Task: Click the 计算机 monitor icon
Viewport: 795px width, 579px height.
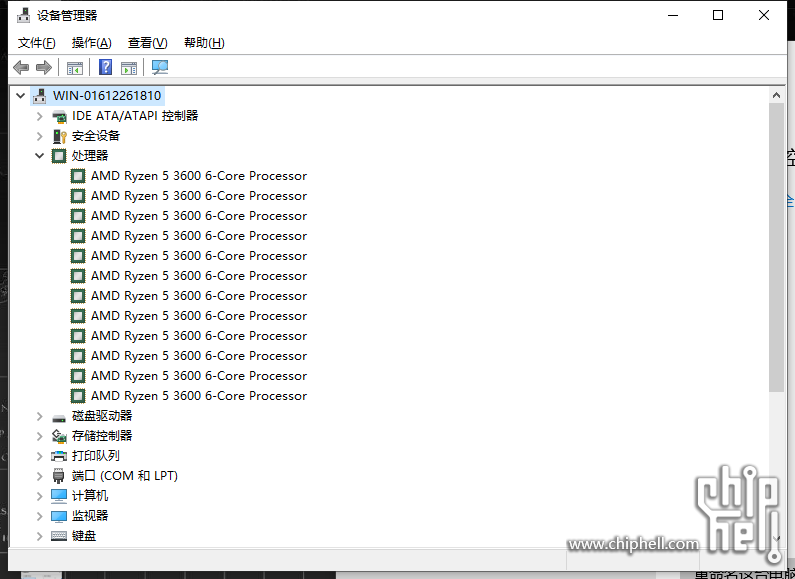Action: tap(59, 496)
